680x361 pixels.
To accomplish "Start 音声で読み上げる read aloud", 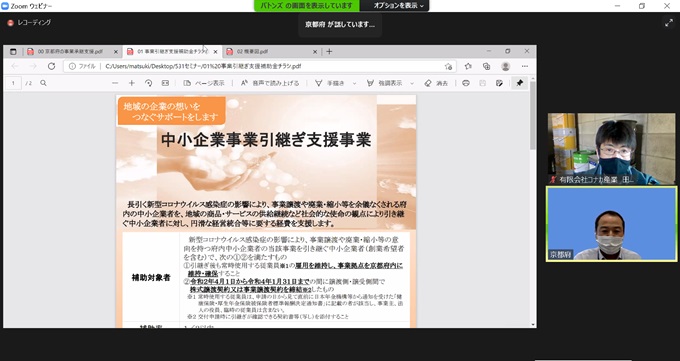I will [x=270, y=83].
